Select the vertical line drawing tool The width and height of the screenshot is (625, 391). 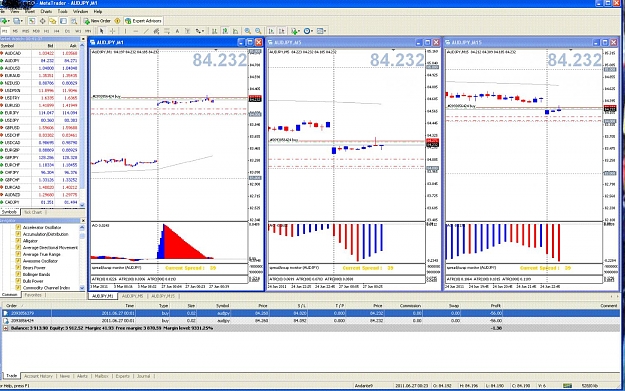pyautogui.click(x=125, y=31)
